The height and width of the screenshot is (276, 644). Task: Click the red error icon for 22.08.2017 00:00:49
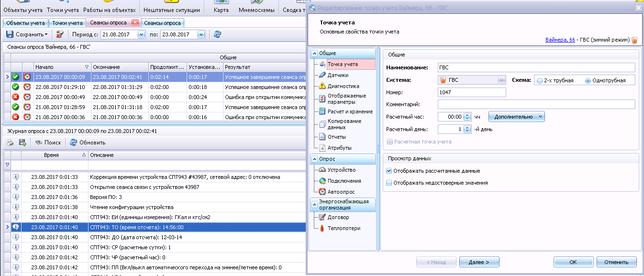tap(16, 97)
